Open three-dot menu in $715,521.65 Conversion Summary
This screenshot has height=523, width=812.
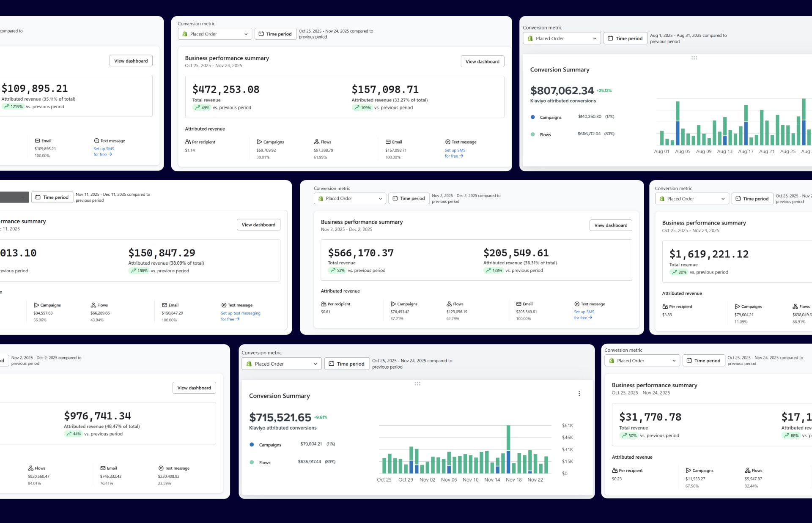[x=579, y=394]
